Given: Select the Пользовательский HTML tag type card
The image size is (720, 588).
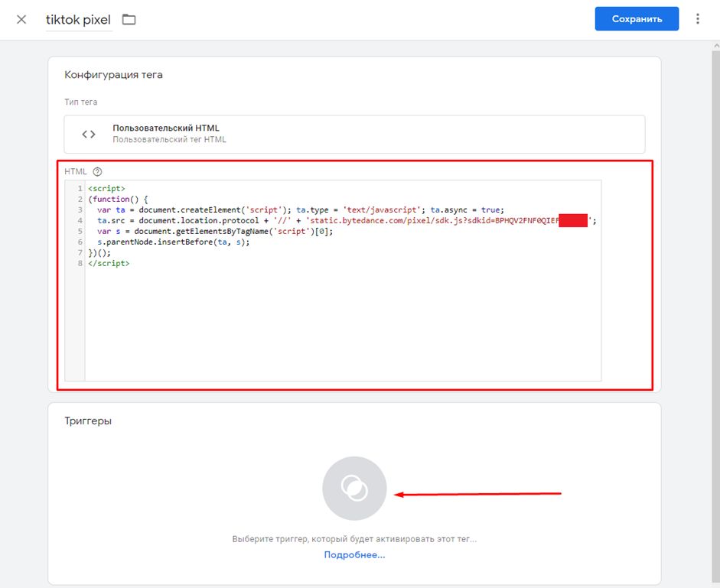Looking at the screenshot, I should click(354, 134).
